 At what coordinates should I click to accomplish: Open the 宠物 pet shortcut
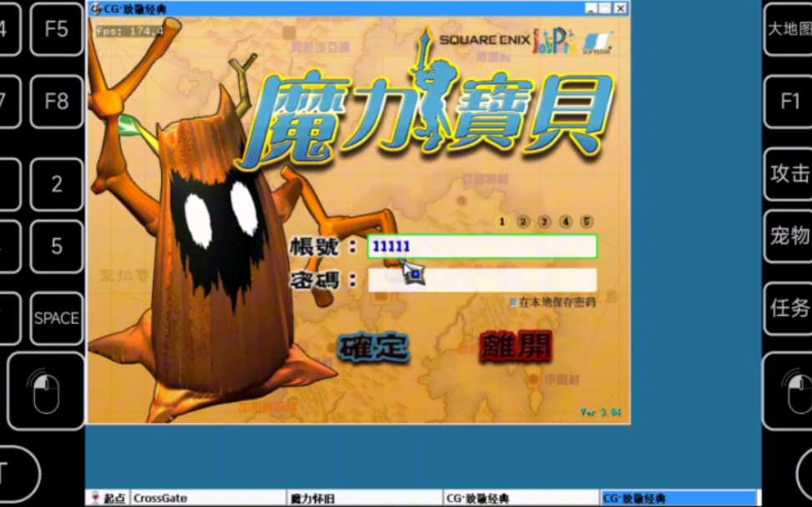pyautogui.click(x=789, y=236)
